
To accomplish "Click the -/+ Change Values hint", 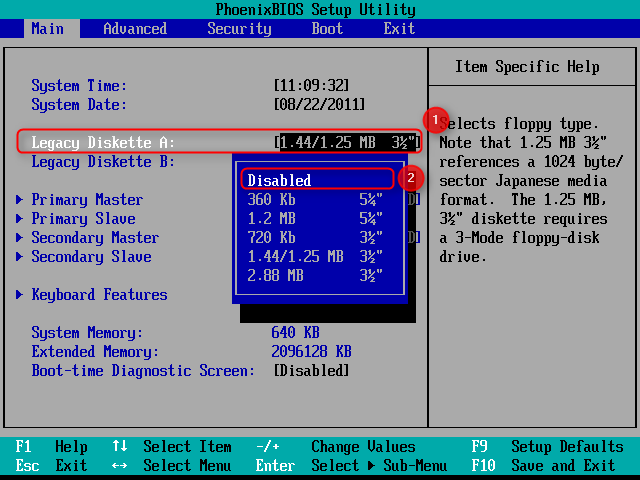I will click(x=336, y=447).
